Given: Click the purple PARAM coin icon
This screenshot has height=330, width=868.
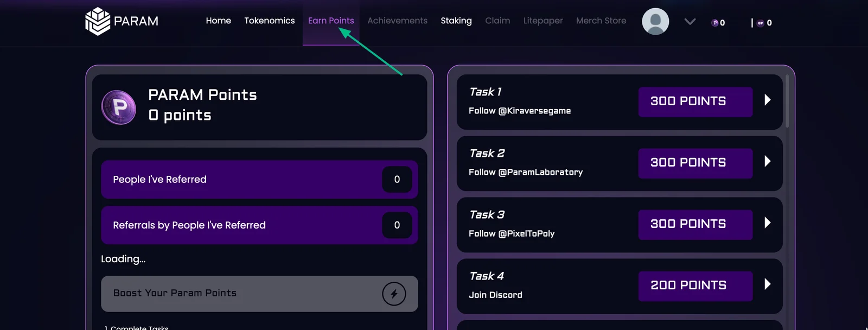Looking at the screenshot, I should click(x=119, y=107).
